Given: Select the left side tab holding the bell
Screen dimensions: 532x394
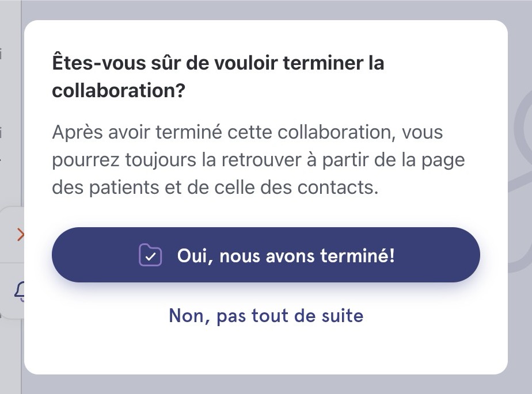Looking at the screenshot, I should (x=13, y=291).
